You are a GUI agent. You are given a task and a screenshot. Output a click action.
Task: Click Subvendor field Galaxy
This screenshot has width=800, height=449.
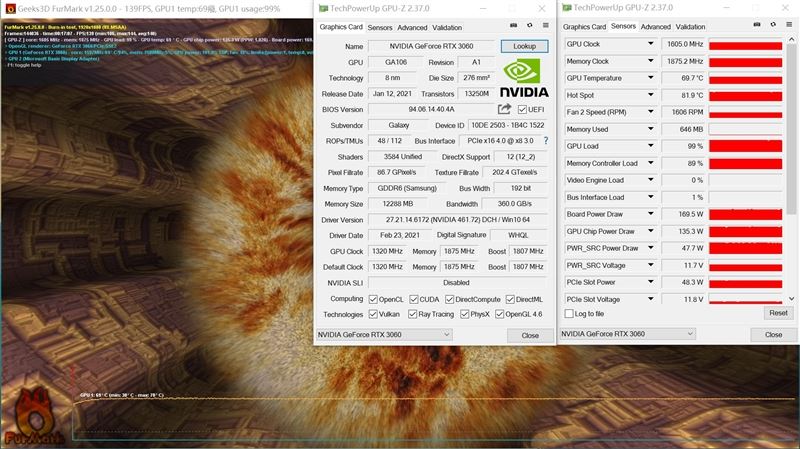(x=398, y=125)
